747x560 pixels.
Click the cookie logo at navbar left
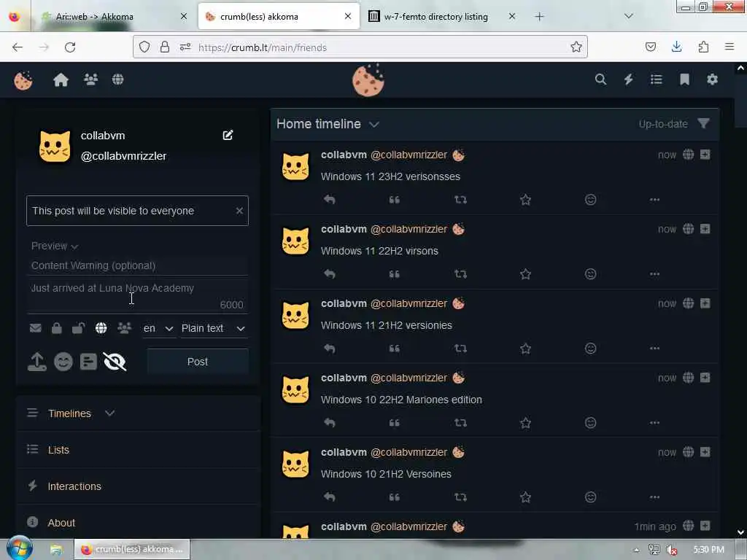23,80
